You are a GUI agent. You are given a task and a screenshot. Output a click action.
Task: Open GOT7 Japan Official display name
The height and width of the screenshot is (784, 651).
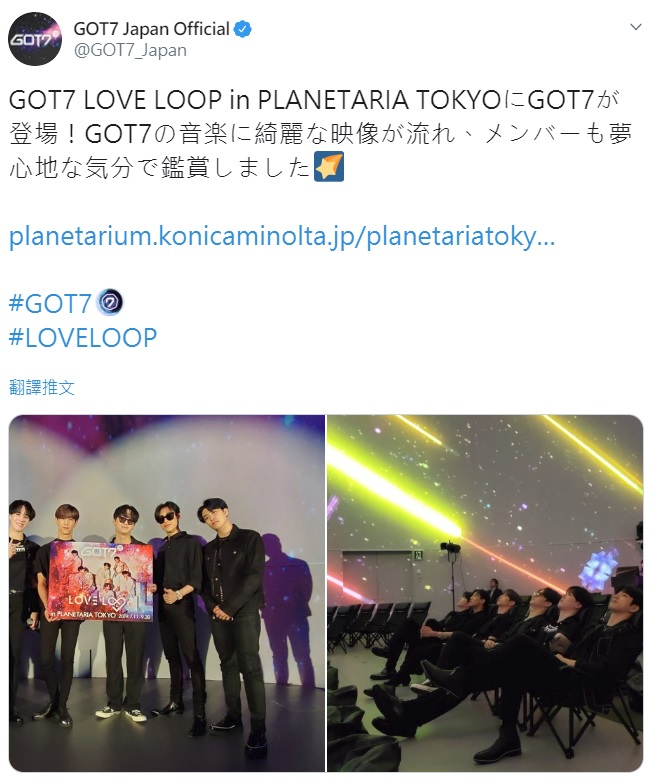[152, 30]
